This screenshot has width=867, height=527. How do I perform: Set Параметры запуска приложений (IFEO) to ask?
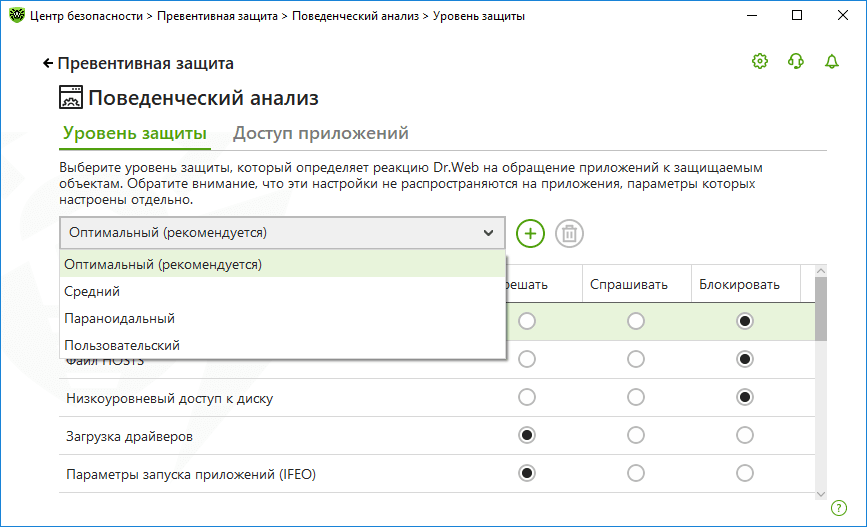[x=636, y=473]
